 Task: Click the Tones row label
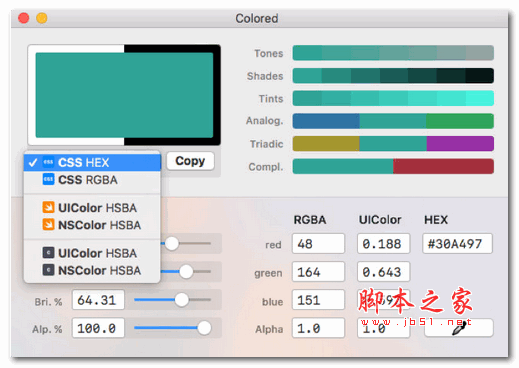click(x=269, y=53)
